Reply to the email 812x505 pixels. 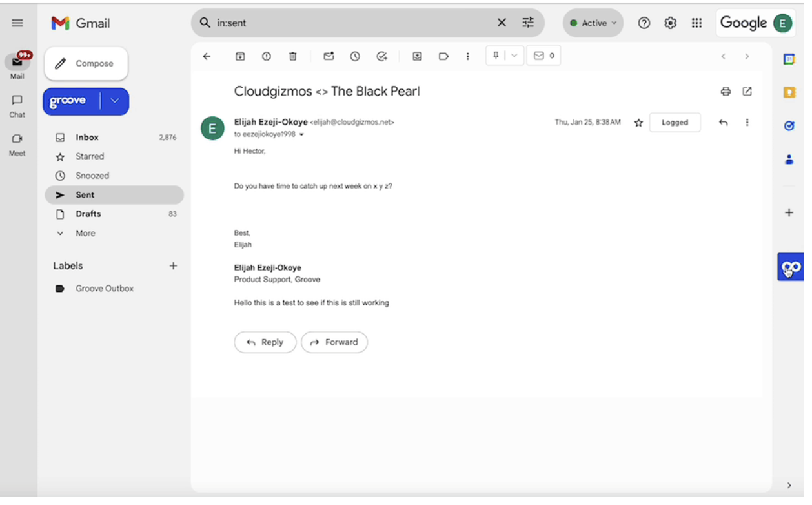pyautogui.click(x=265, y=342)
